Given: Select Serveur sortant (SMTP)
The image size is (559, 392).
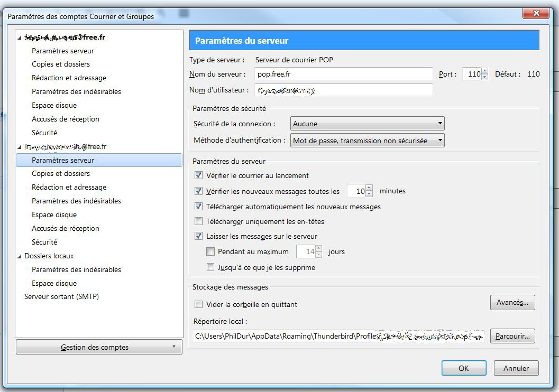Looking at the screenshot, I should point(62,296).
